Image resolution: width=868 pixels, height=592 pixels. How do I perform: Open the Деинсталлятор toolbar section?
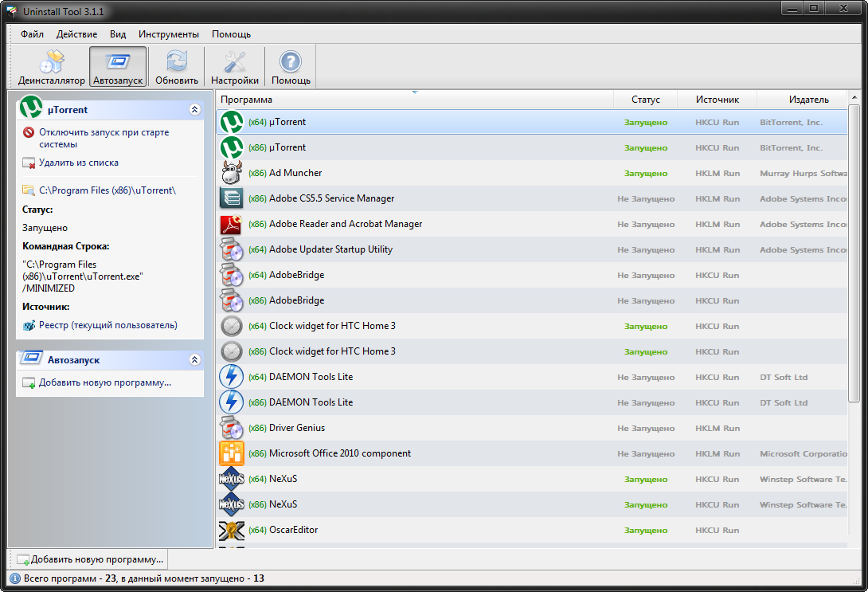pos(51,67)
